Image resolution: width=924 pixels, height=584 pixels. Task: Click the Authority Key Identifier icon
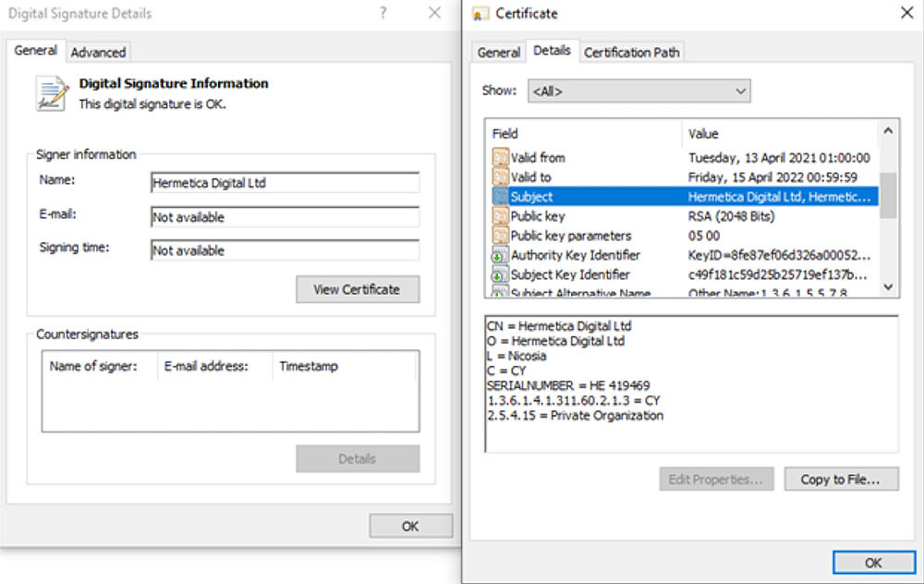(501, 255)
